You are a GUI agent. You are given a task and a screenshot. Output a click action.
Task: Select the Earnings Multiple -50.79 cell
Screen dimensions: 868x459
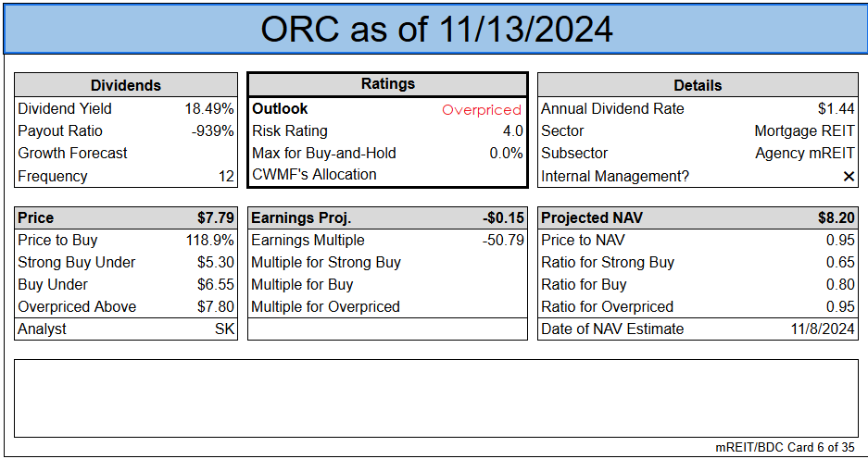coord(504,241)
